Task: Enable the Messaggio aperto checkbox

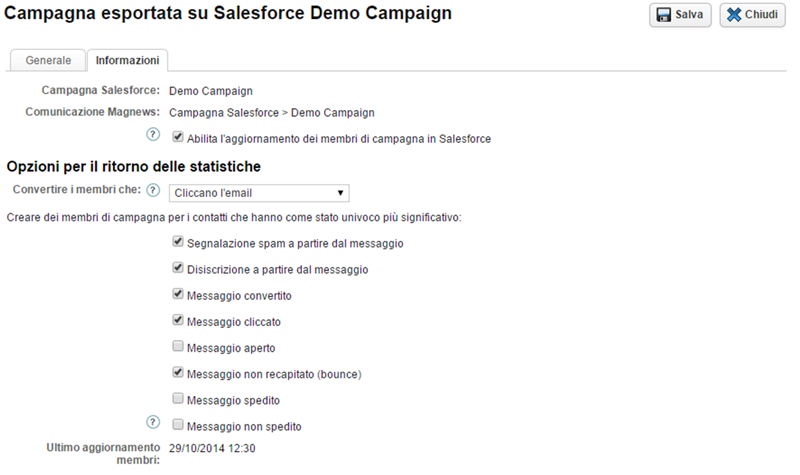Action: pyautogui.click(x=178, y=347)
